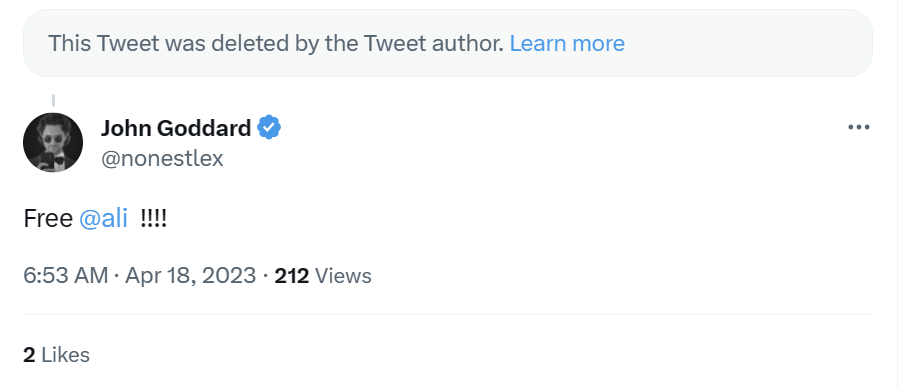
Task: Click the word Free in the tweet
Action: [48, 219]
